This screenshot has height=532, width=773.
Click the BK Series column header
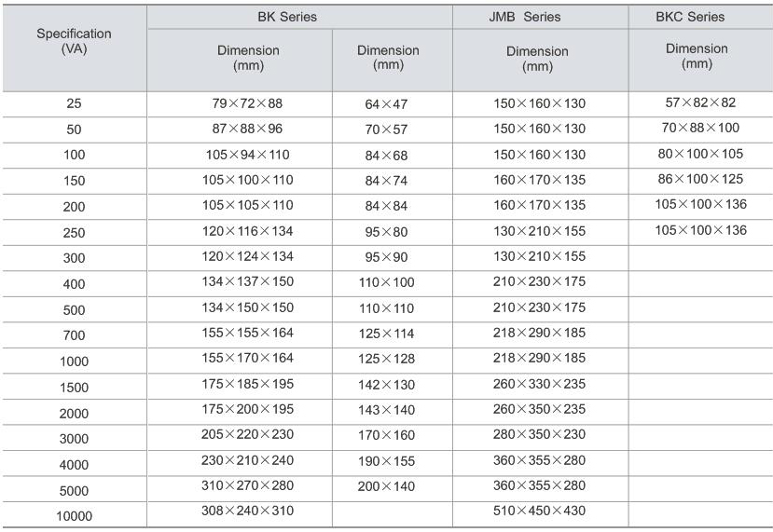tap(300, 17)
